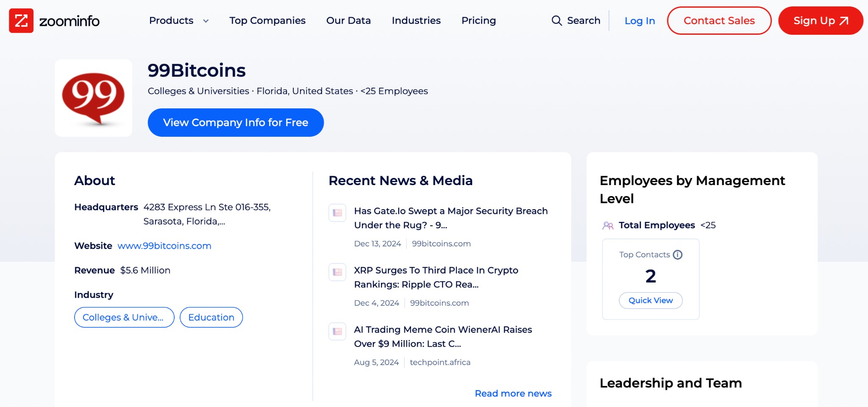Open news icon beside Gate.Io article
The height and width of the screenshot is (407, 868).
pos(337,213)
